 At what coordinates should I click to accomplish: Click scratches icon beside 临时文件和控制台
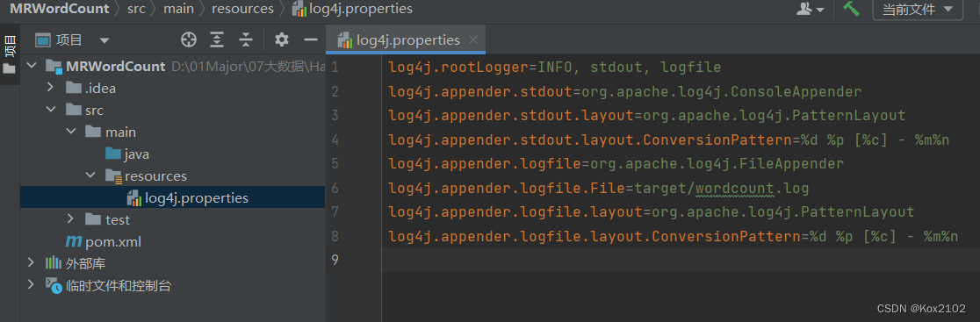coord(53,285)
